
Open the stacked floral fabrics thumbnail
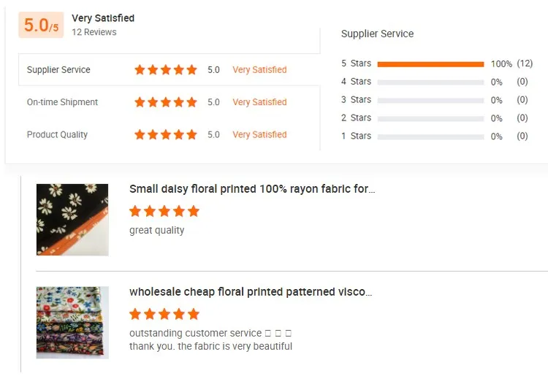tap(72, 322)
